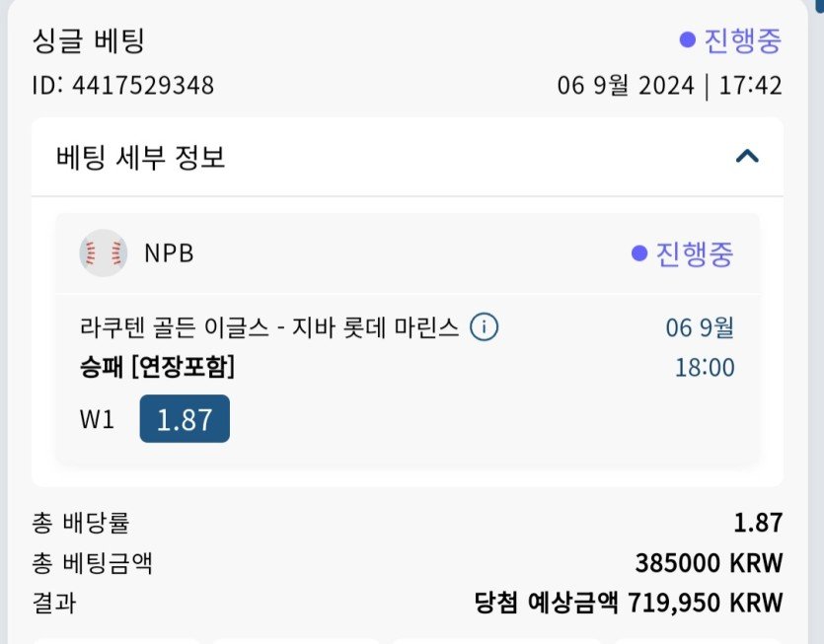Click the 06 9월 2024 timestamp
824x644 pixels.
coord(669,86)
